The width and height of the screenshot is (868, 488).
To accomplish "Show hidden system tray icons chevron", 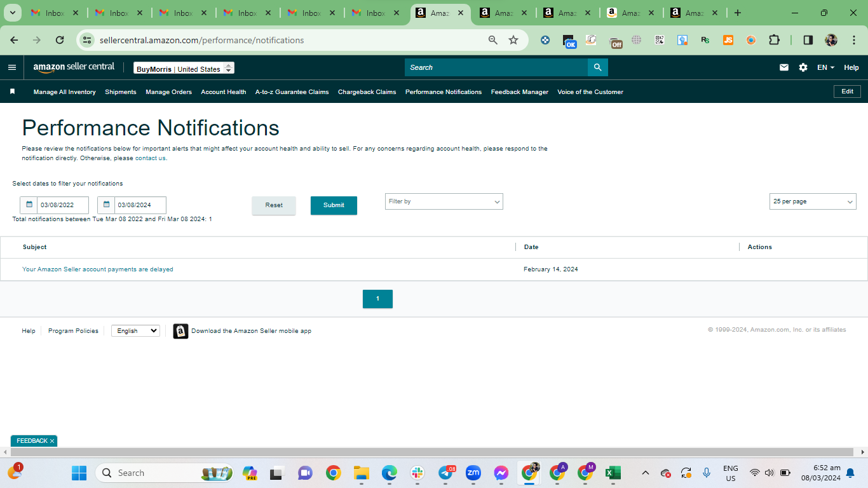I will pos(646,473).
